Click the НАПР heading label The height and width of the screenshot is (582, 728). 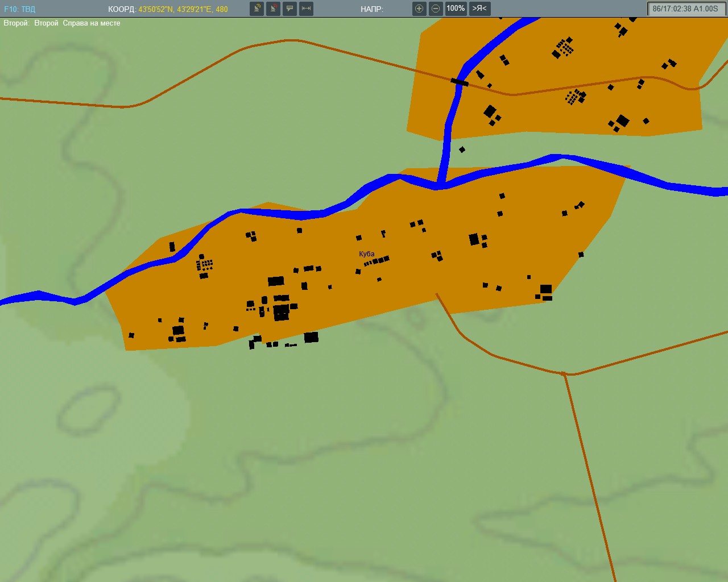(372, 9)
